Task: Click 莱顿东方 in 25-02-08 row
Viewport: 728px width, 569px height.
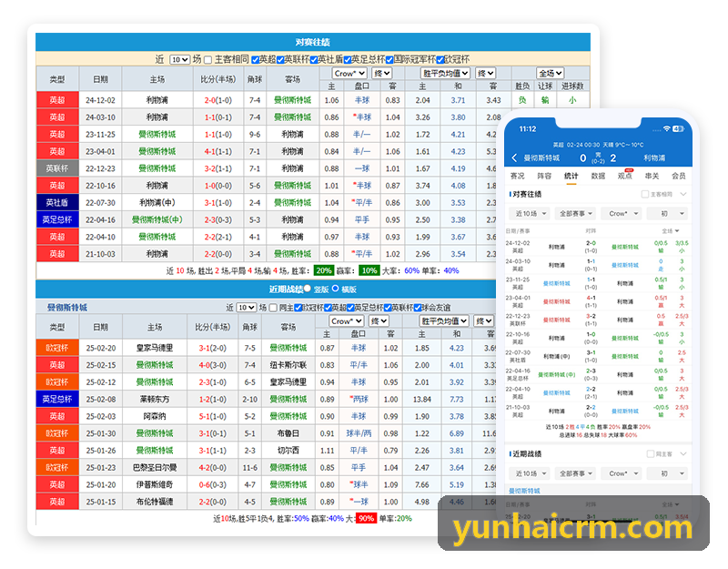Action: click(x=155, y=399)
